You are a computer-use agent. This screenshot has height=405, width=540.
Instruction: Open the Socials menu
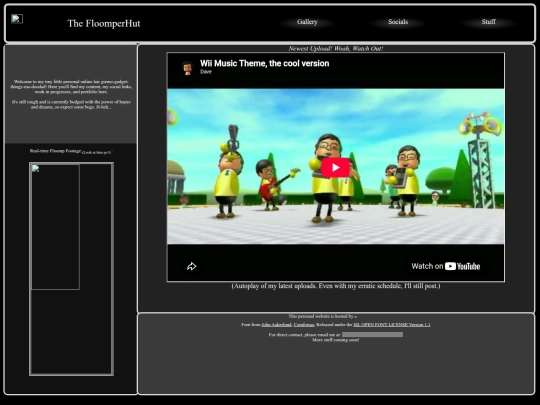coord(398,22)
